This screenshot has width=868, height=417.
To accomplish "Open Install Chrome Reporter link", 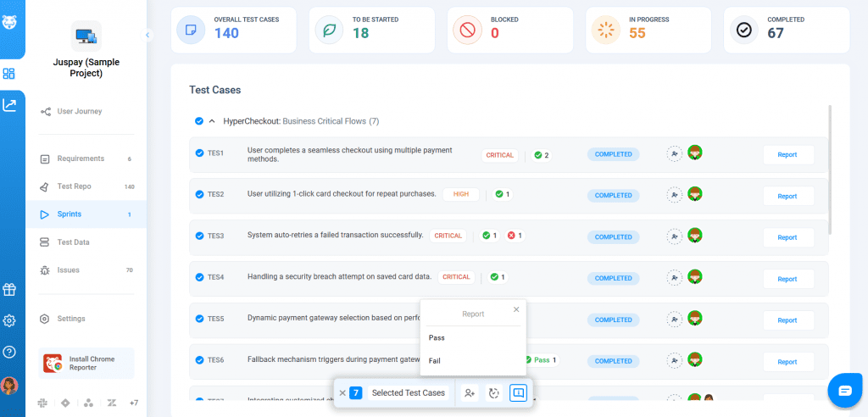I will point(87,363).
